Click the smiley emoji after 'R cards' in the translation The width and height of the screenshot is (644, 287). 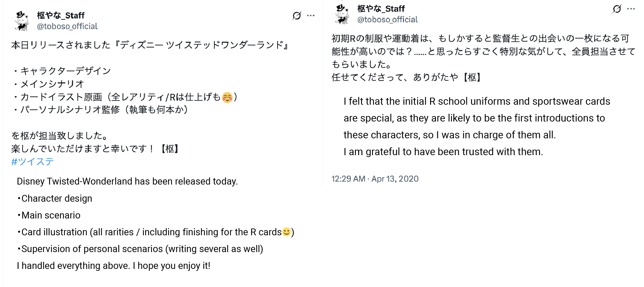[287, 232]
